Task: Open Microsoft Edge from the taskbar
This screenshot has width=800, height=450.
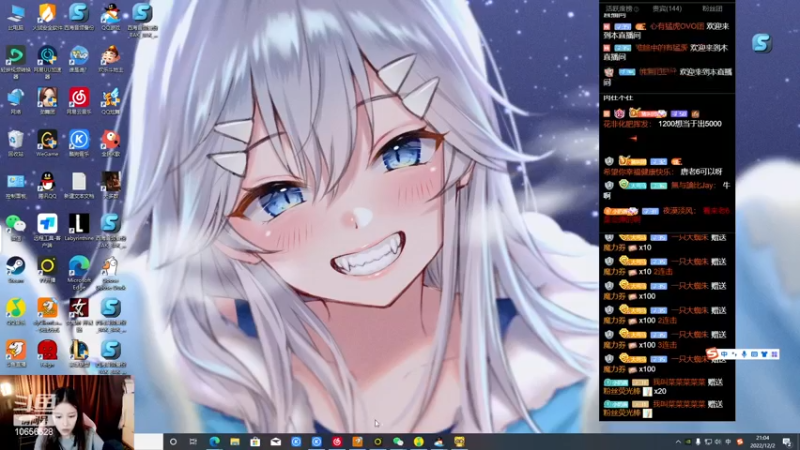Action: [x=214, y=442]
